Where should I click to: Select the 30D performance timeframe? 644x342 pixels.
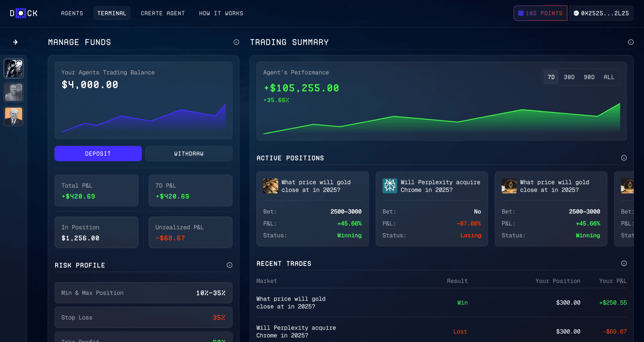569,77
